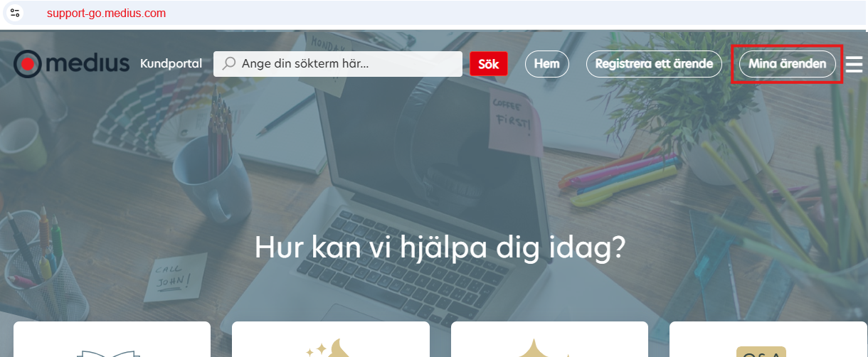Open the card with book icon

click(x=112, y=339)
